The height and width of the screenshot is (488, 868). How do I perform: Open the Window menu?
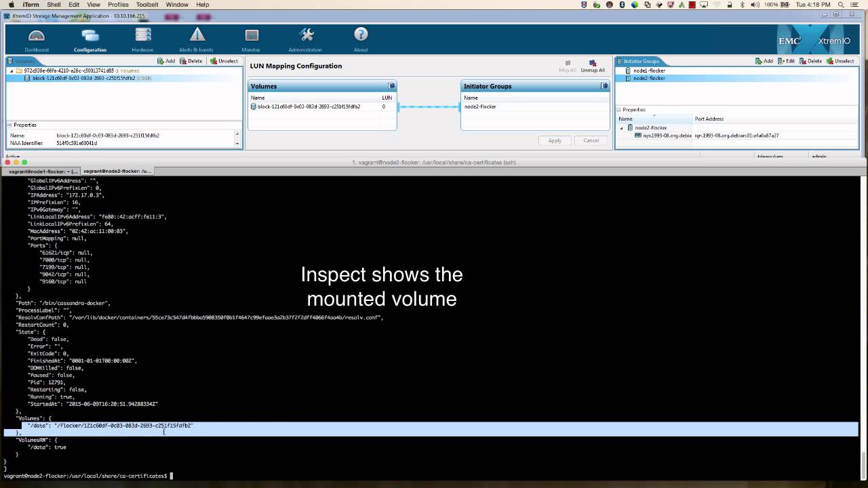[x=177, y=5]
